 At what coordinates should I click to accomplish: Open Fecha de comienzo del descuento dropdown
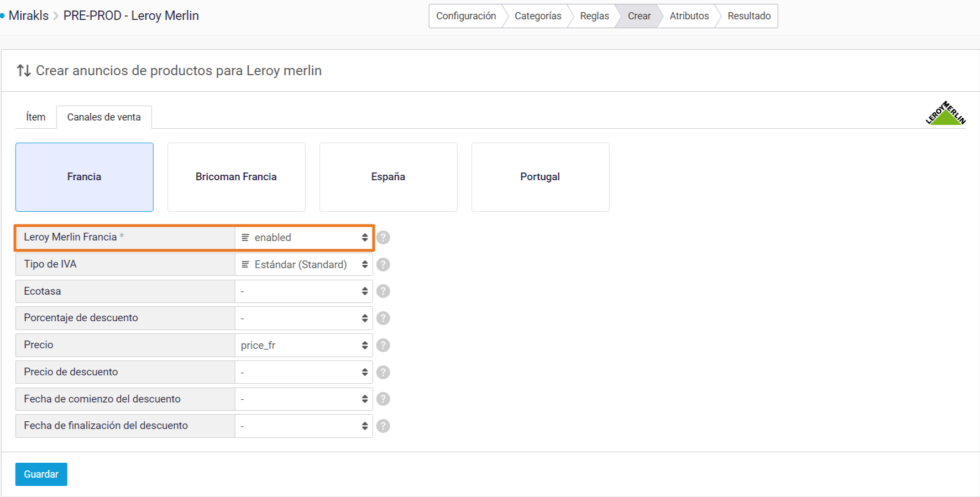[303, 399]
